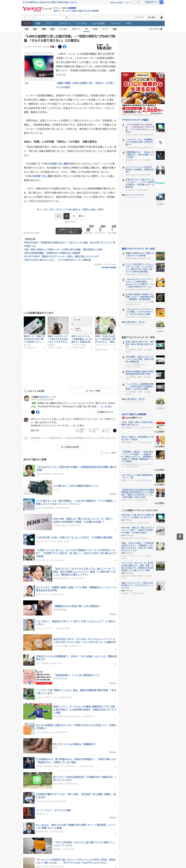Share the article on X from the headline byline
The width and height of the screenshot is (186, 868).
tap(60, 47)
